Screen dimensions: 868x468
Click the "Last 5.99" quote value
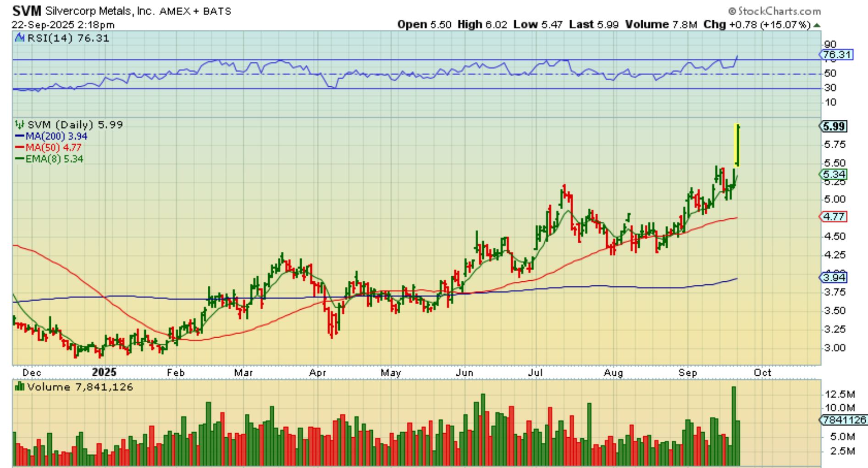pos(594,25)
